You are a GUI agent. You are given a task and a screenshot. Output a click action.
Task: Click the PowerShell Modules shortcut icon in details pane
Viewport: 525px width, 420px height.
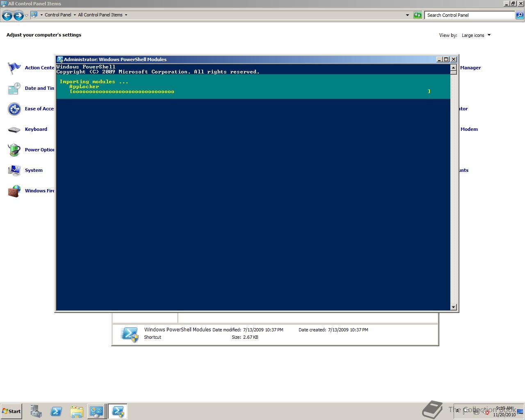coord(130,334)
